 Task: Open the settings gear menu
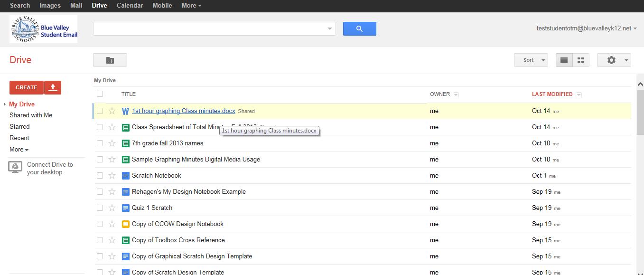(x=614, y=60)
